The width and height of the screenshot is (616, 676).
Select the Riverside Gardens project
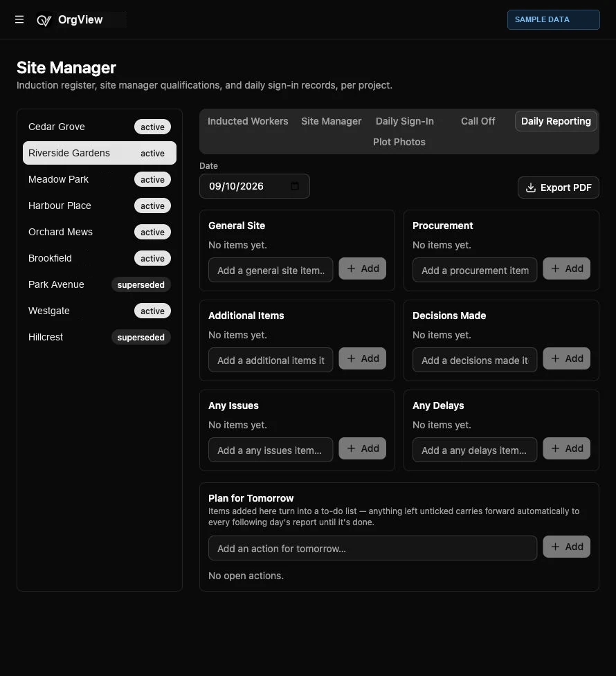(99, 153)
